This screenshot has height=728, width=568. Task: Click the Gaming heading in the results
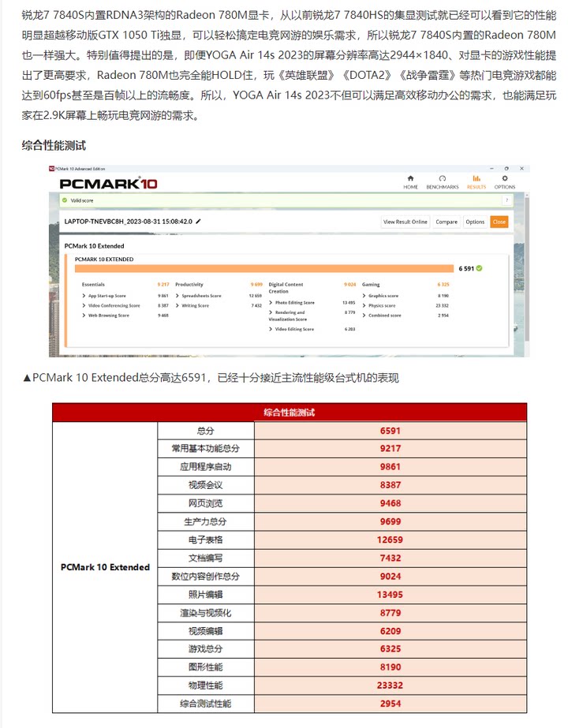click(371, 284)
